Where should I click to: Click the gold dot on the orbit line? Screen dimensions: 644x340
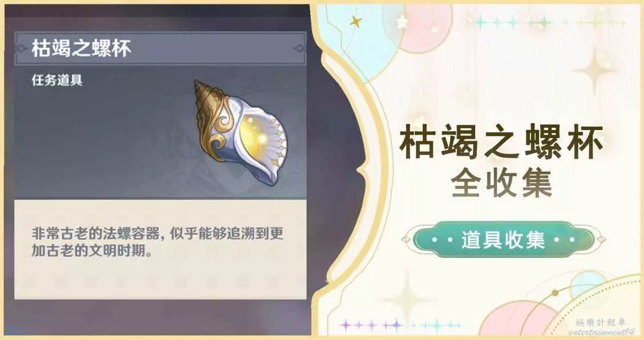[x=554, y=293]
